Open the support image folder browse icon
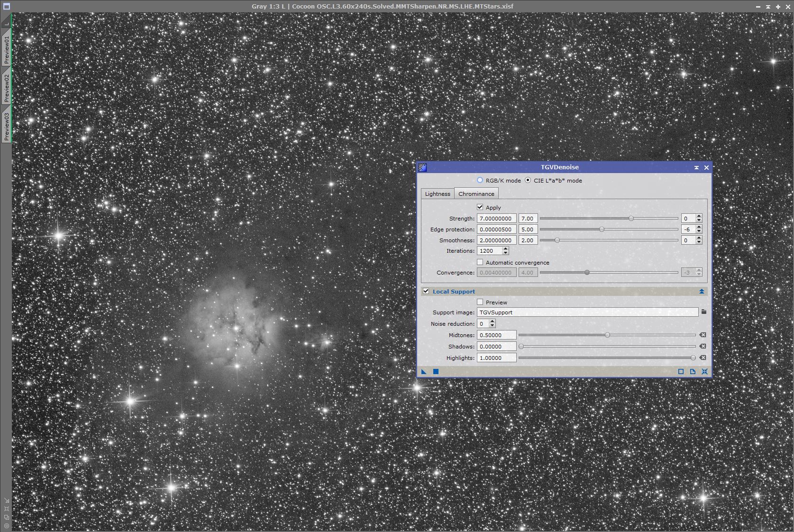Screen dimensions: 794x532 [704, 312]
